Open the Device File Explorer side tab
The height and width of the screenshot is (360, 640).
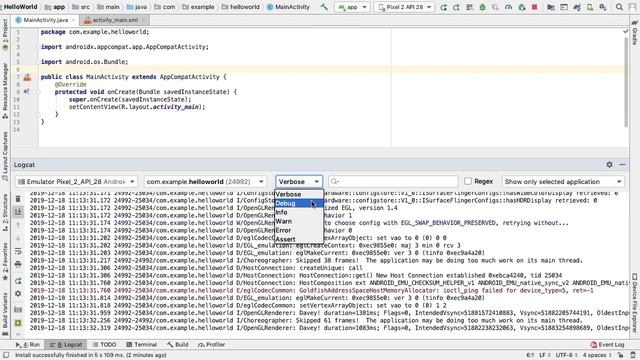point(635,303)
